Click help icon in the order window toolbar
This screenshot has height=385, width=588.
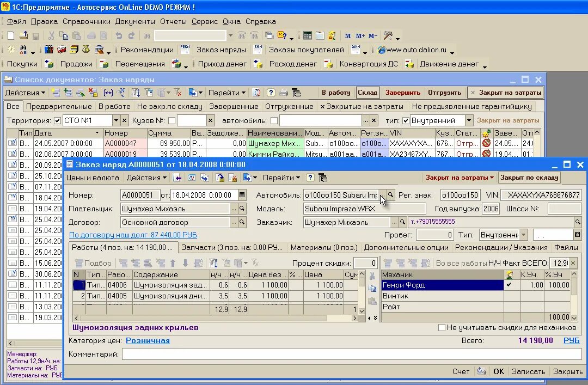click(310, 178)
